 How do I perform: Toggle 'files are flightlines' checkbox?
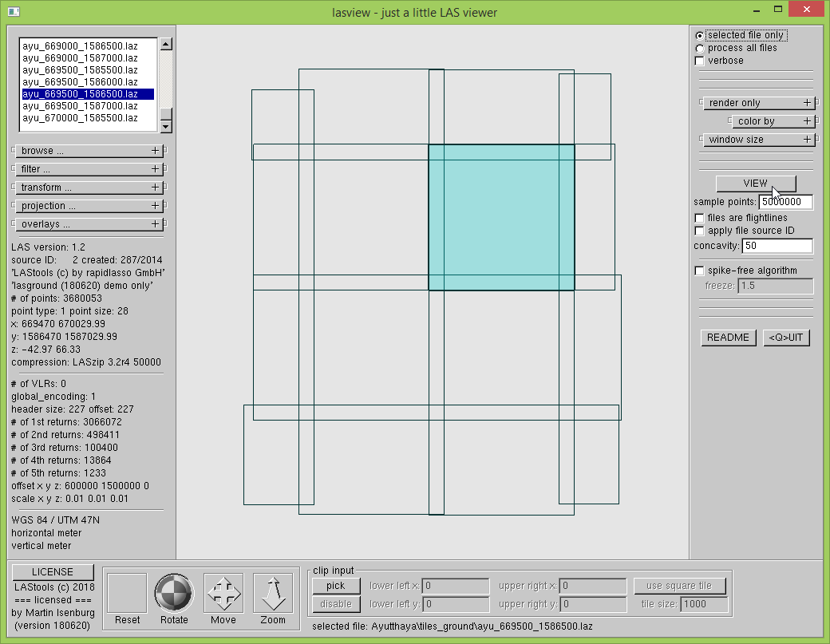[700, 218]
